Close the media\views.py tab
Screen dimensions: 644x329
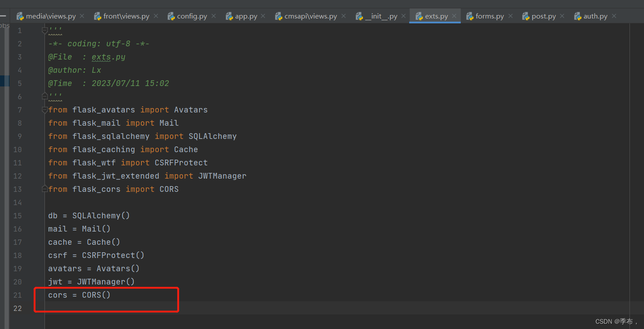[82, 16]
